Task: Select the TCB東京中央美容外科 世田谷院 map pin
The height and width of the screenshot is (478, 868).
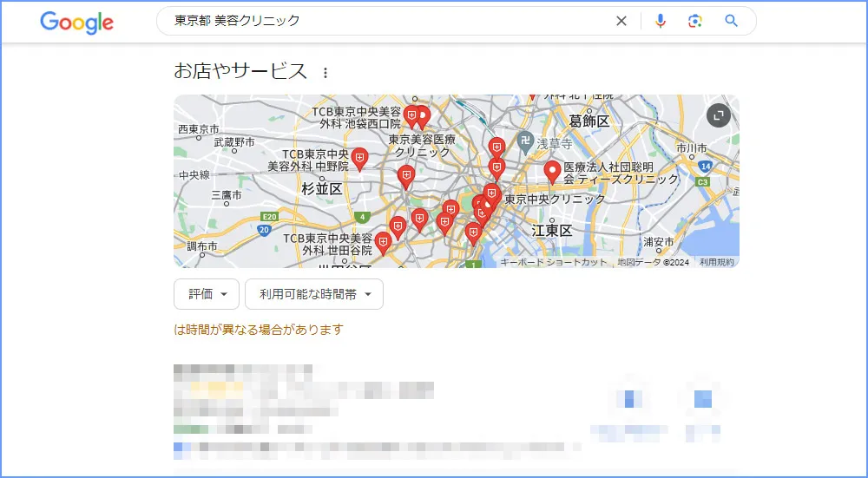Action: click(383, 244)
